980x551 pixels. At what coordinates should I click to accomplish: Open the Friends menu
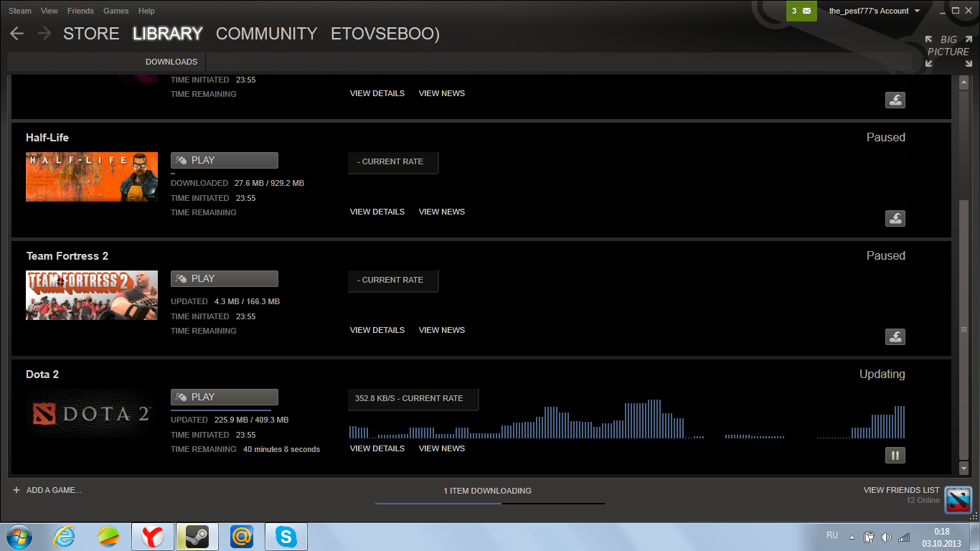click(80, 11)
